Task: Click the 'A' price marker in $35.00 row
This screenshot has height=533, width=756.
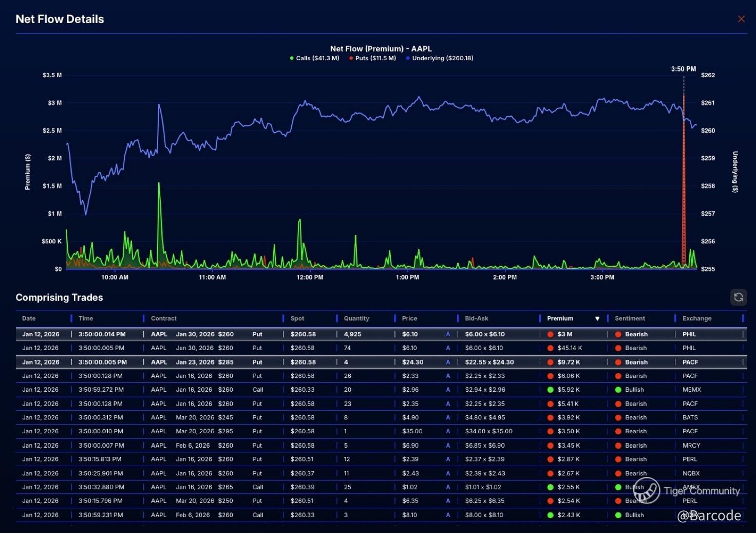Action: coord(448,431)
